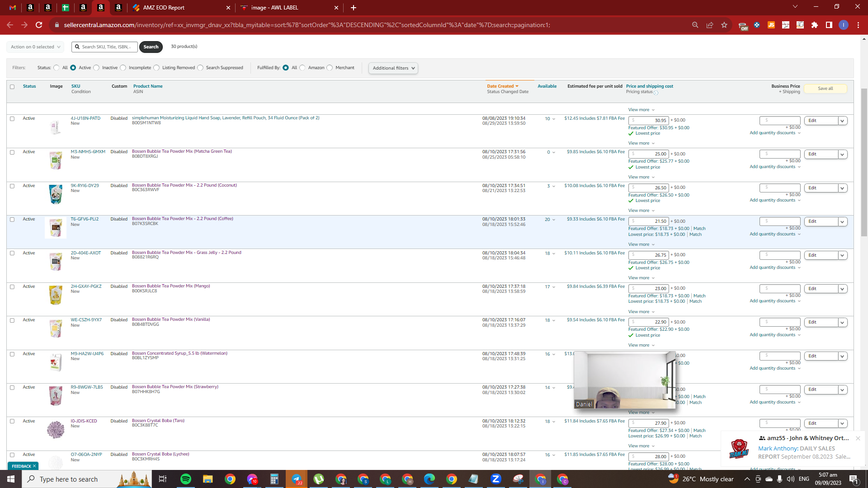Viewport: 868px width, 488px height.
Task: Sort by the SKU column header
Action: 75,86
